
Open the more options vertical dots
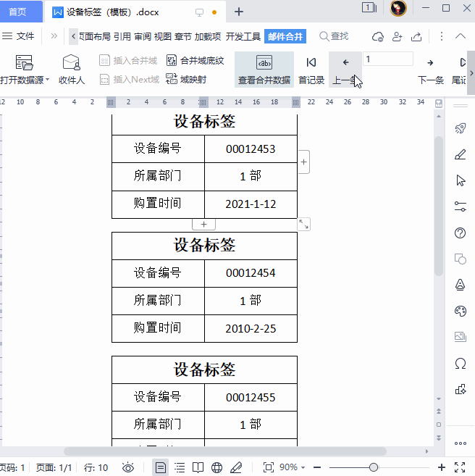click(442, 36)
